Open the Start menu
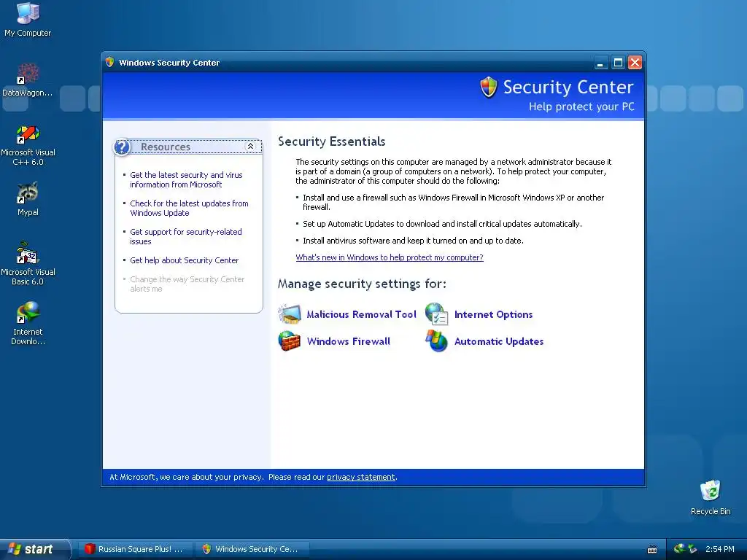Screen dimensions: 747x560 coord(34,549)
